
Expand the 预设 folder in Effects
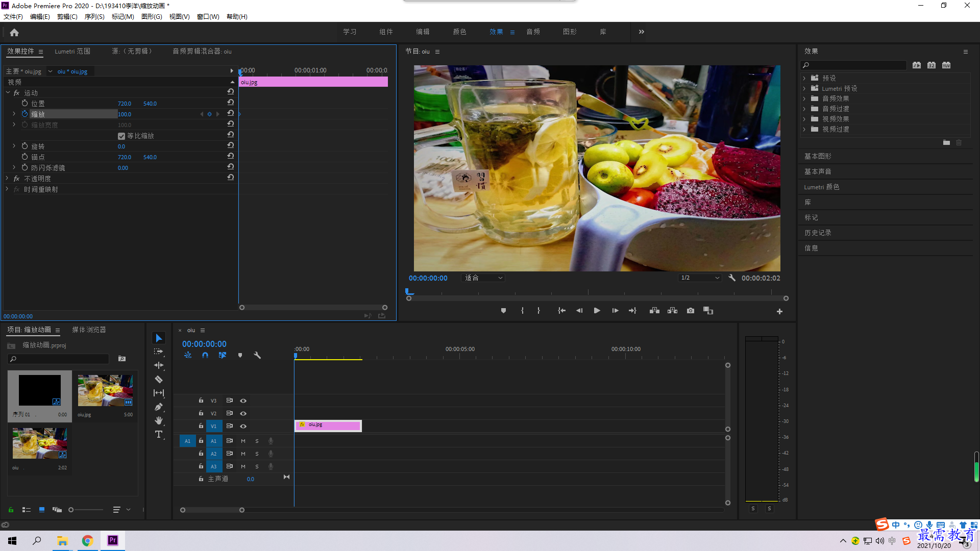click(804, 78)
